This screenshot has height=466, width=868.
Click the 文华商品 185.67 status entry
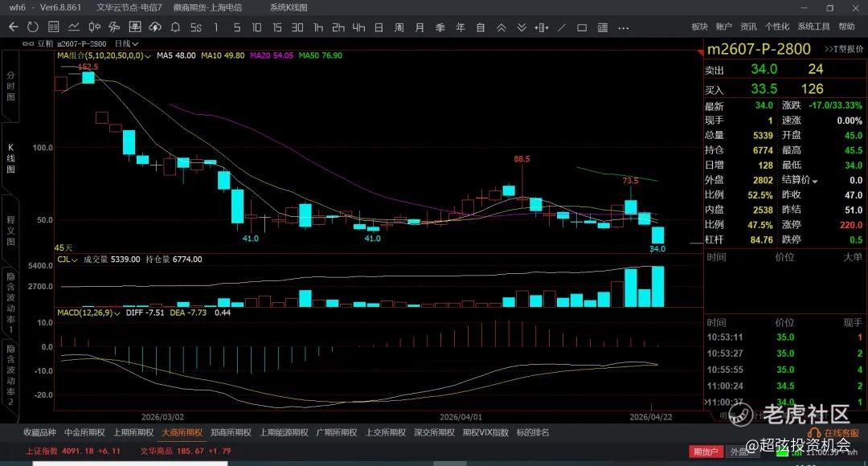pos(186,451)
